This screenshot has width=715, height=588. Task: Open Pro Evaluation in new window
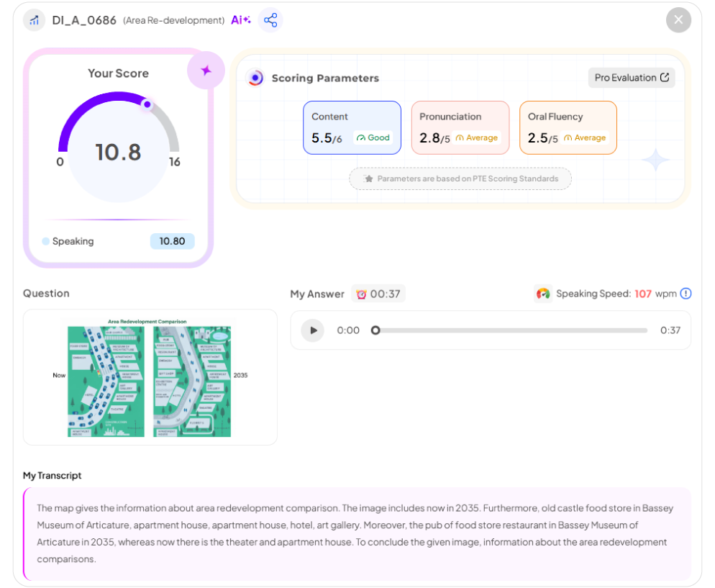pyautogui.click(x=632, y=78)
